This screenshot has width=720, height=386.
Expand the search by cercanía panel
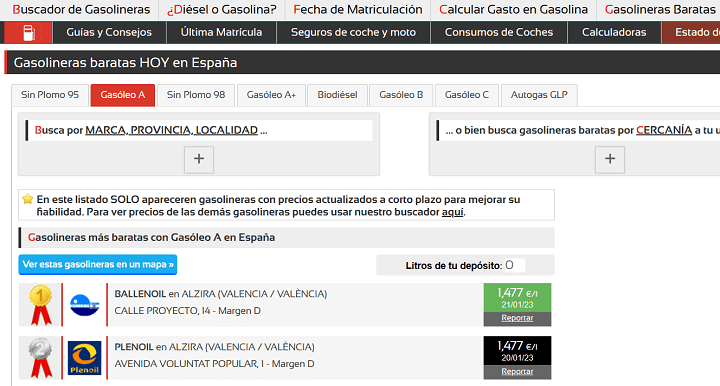(610, 159)
